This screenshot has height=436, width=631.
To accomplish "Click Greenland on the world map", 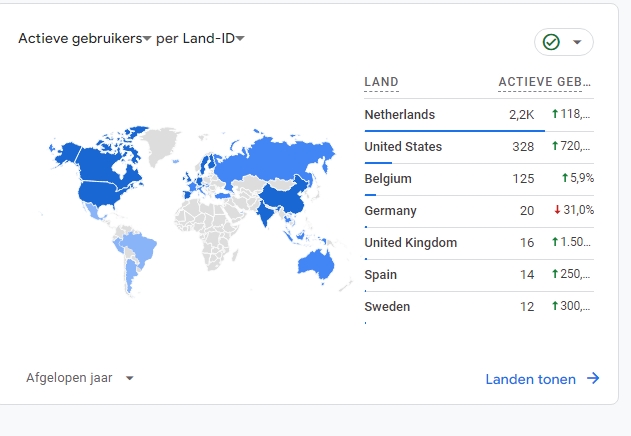I will [x=160, y=143].
